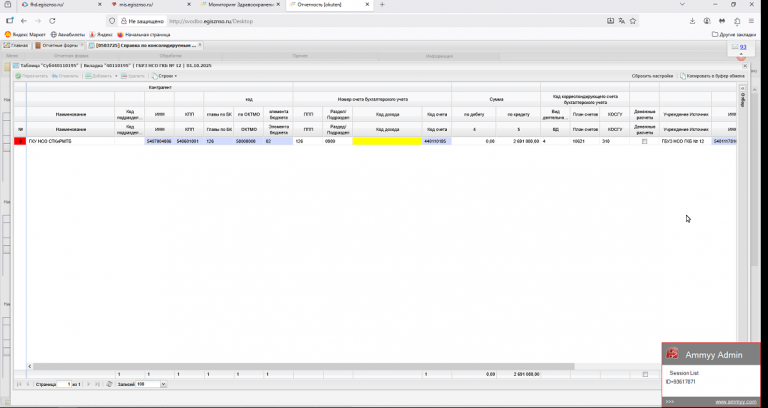The image size is (768, 408).
Task: Close the [0503725] Справка tab
Action: coord(200,45)
